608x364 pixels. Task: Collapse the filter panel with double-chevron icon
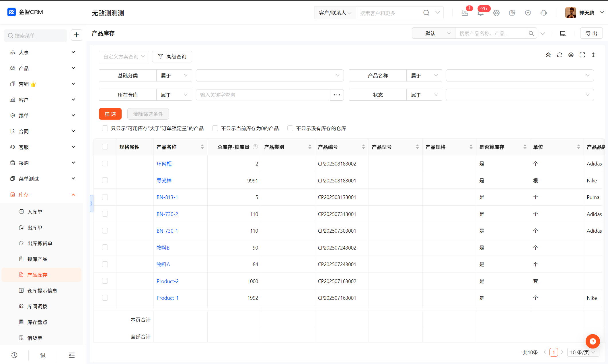(548, 55)
